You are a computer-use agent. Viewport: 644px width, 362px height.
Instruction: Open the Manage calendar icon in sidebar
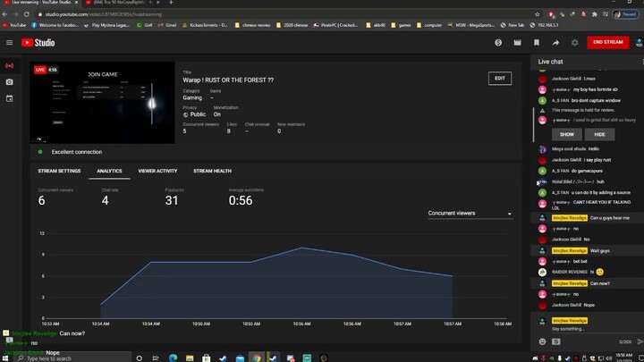9,98
